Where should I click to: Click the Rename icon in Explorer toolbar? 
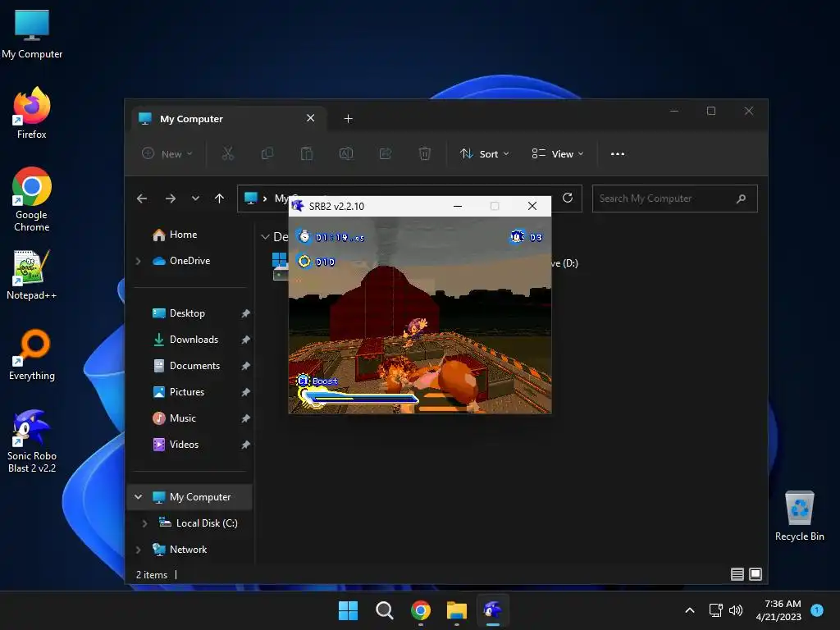(x=346, y=153)
